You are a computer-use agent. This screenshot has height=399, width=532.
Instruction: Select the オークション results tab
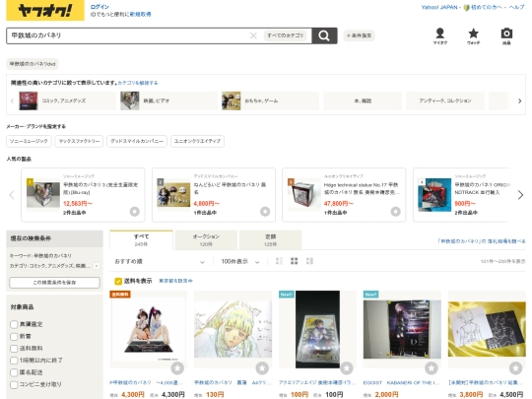pos(206,239)
